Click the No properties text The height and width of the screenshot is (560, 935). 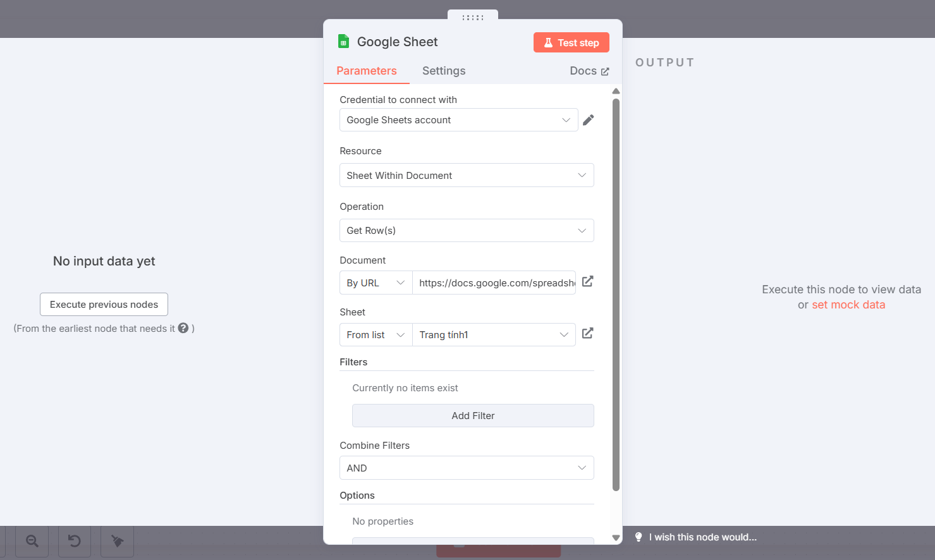pos(383,521)
